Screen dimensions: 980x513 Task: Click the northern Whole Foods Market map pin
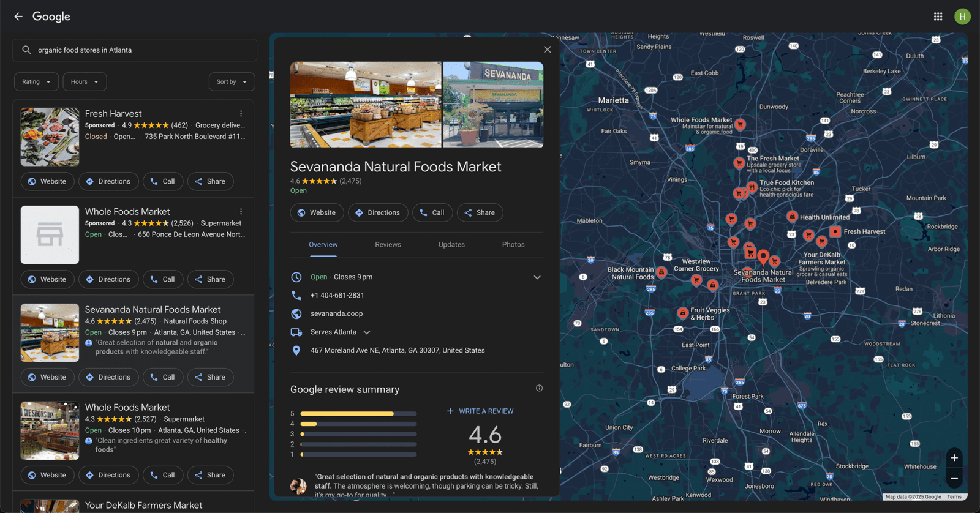(x=740, y=125)
